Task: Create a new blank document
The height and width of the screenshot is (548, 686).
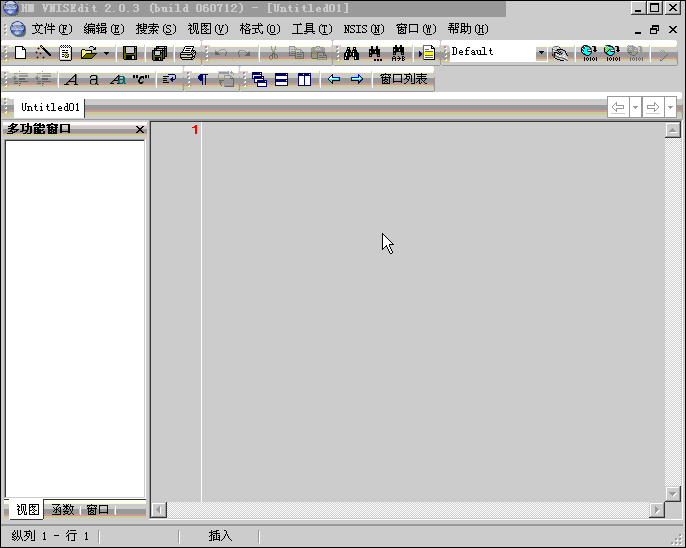Action: (20, 53)
